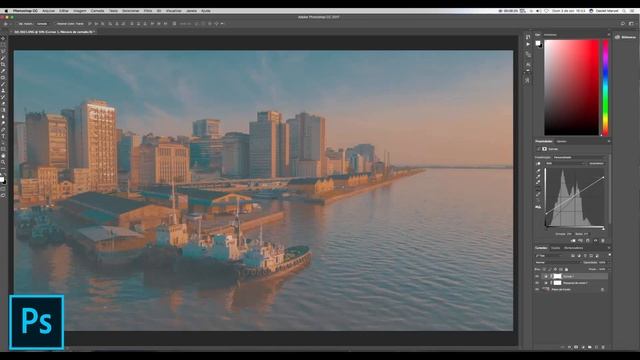Switch to the Ajustes tab

click(x=562, y=141)
